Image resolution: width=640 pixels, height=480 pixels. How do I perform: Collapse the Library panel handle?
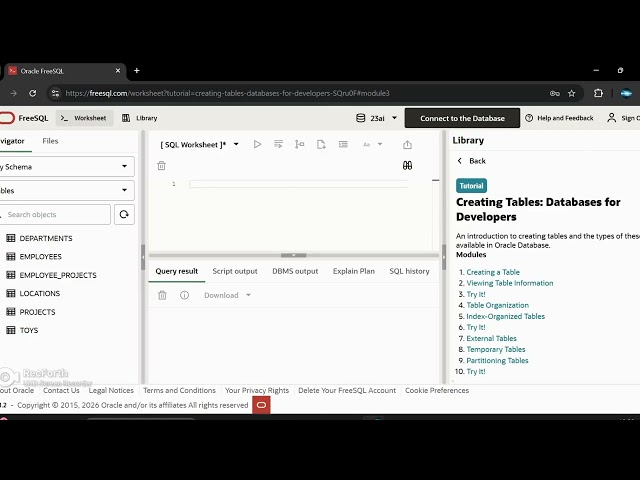(x=444, y=257)
